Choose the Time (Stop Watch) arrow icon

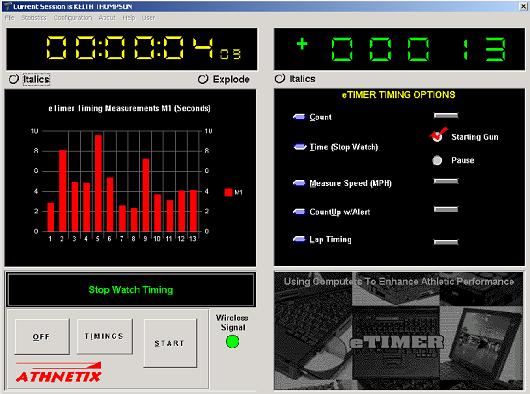click(299, 147)
